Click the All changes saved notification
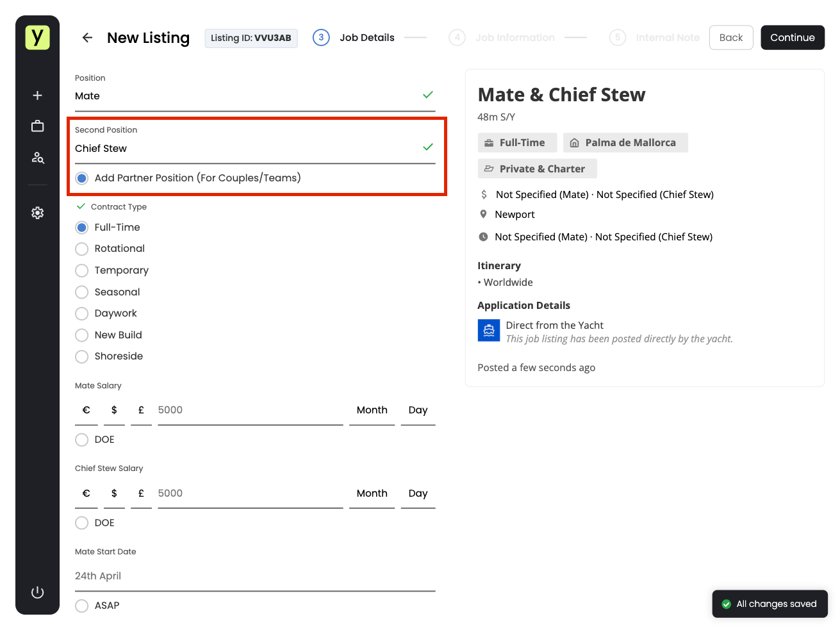Screen dimensions: 840x630 [x=770, y=604]
